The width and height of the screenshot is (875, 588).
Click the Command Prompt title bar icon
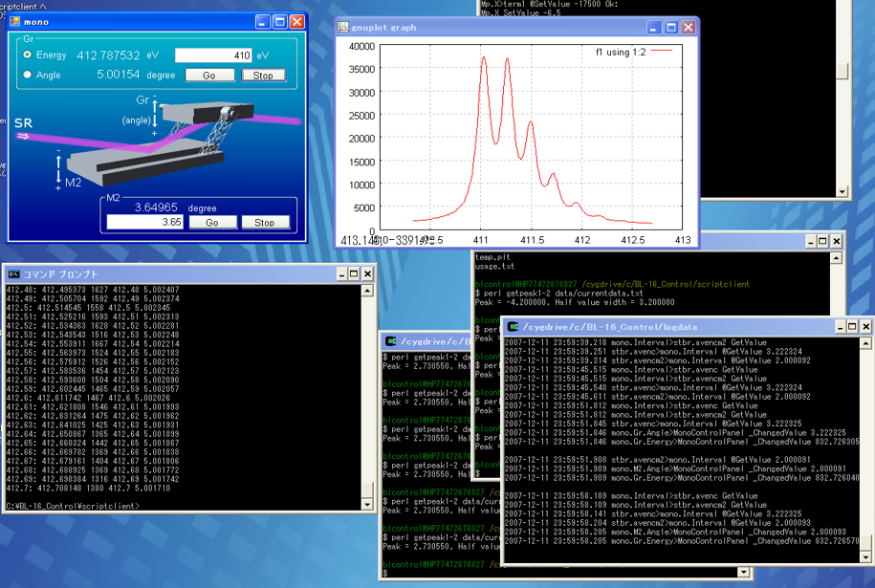(13, 273)
